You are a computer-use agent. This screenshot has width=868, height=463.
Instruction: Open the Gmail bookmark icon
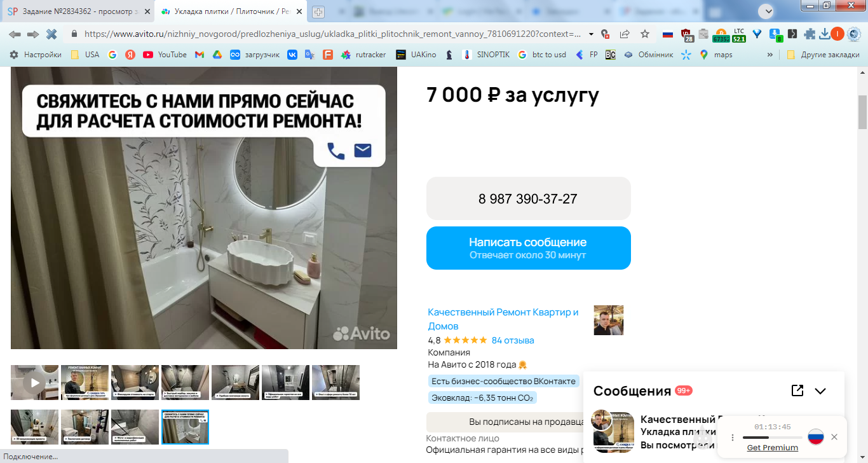200,55
